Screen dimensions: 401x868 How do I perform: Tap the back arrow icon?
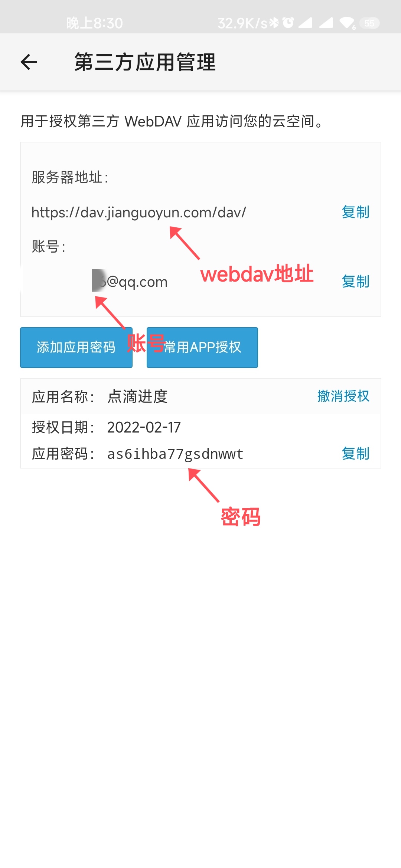pos(29,62)
